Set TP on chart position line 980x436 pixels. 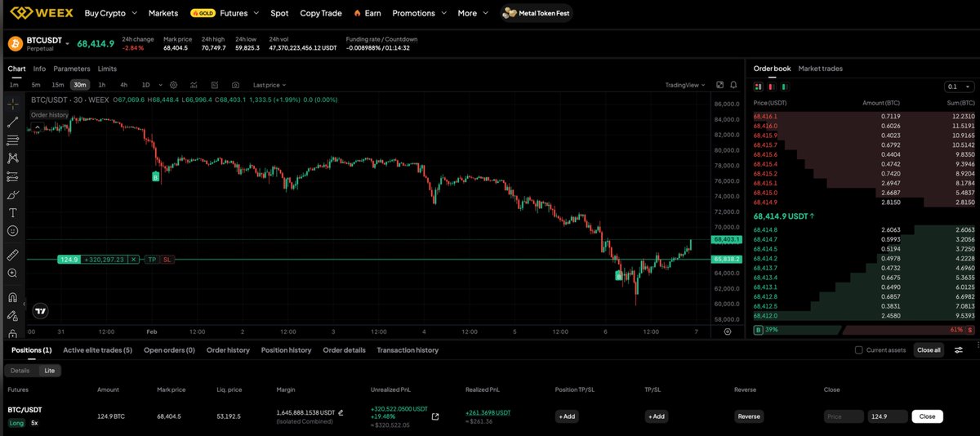[x=152, y=259]
